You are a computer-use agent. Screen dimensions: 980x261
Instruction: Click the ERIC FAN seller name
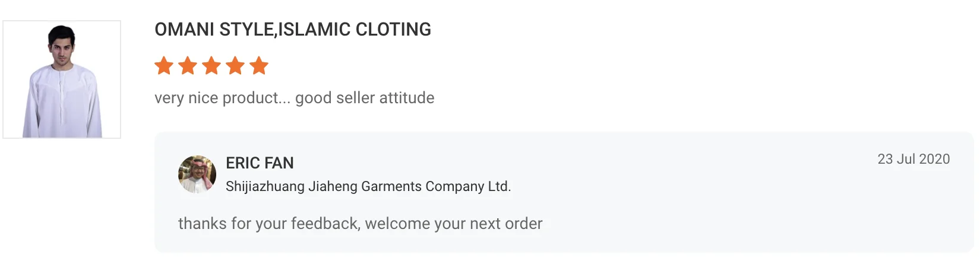(260, 163)
